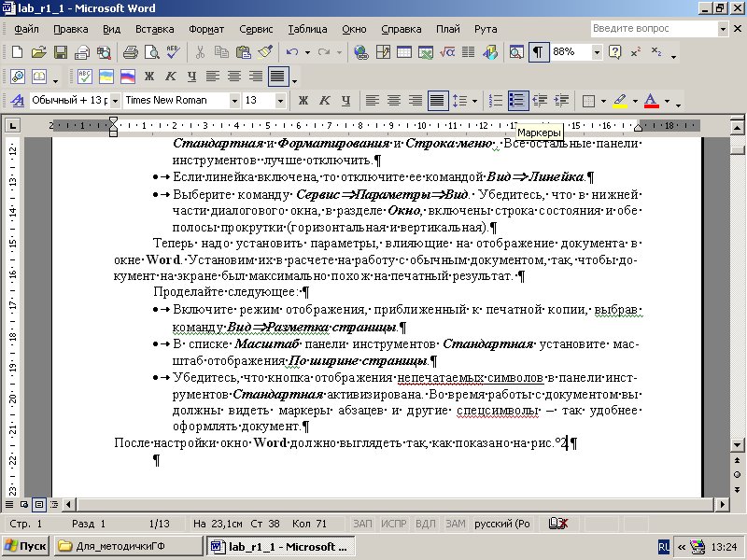The width and height of the screenshot is (747, 560).
Task: Paste clipboard contents
Action: point(244,52)
